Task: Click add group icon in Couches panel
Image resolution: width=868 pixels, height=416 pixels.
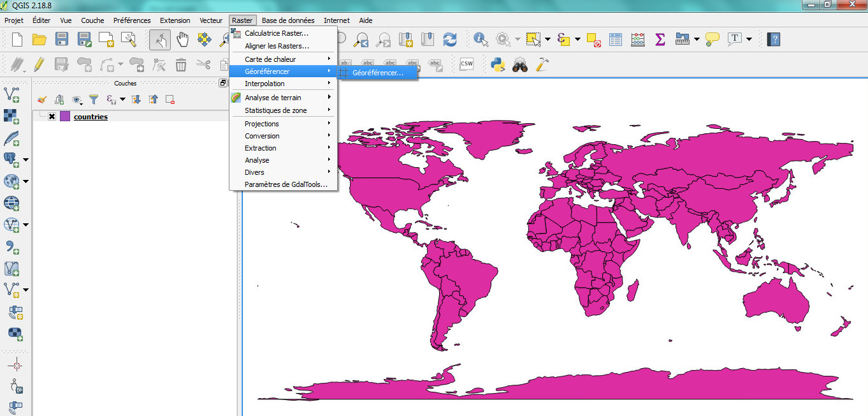Action: [x=59, y=100]
